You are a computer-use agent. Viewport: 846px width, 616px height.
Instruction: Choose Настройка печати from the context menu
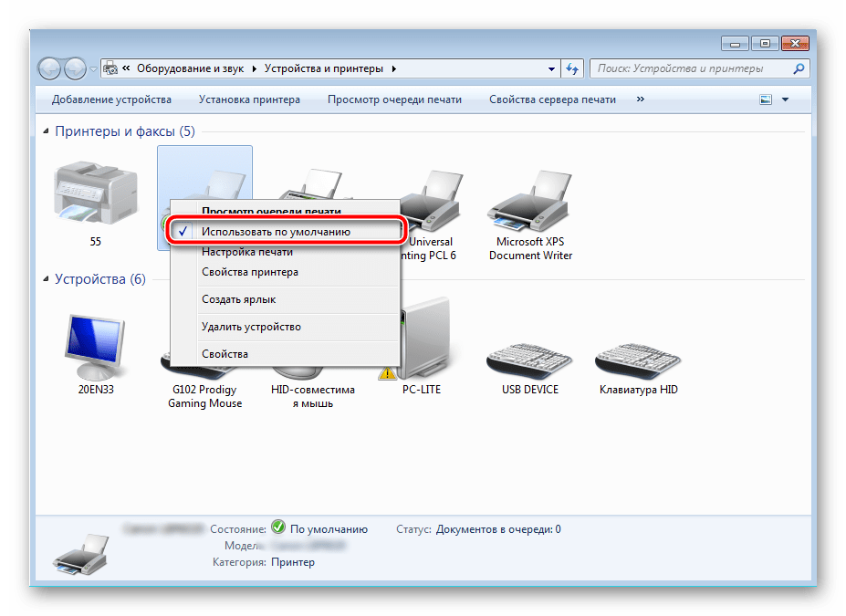(247, 252)
